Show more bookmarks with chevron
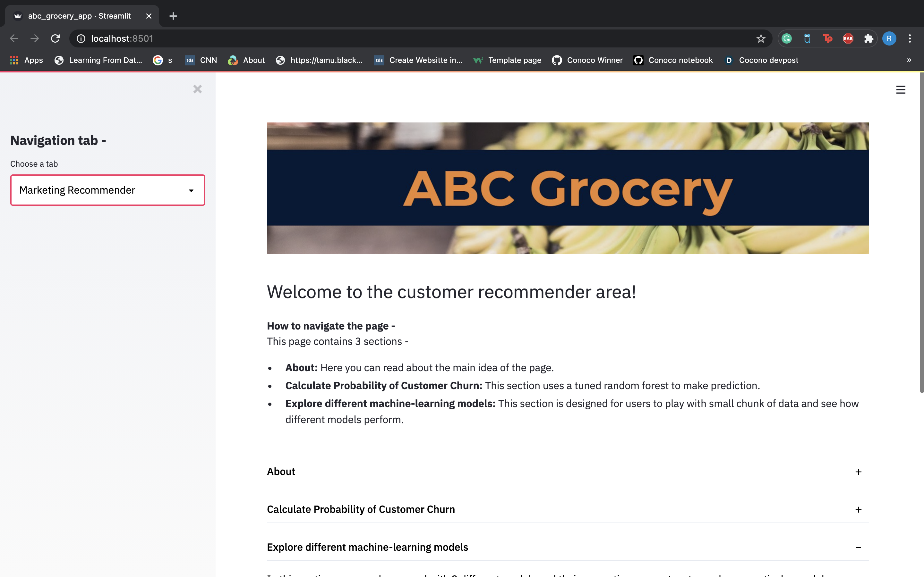Screen dimensions: 924x577 909,60
